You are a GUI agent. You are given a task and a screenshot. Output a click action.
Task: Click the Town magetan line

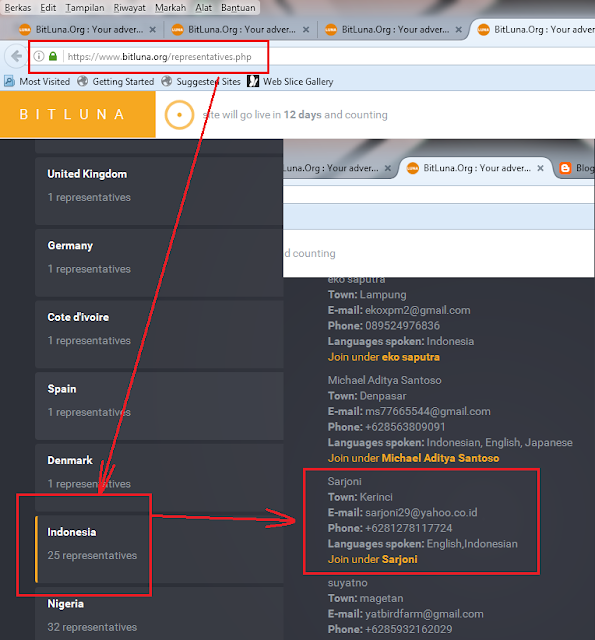point(365,598)
